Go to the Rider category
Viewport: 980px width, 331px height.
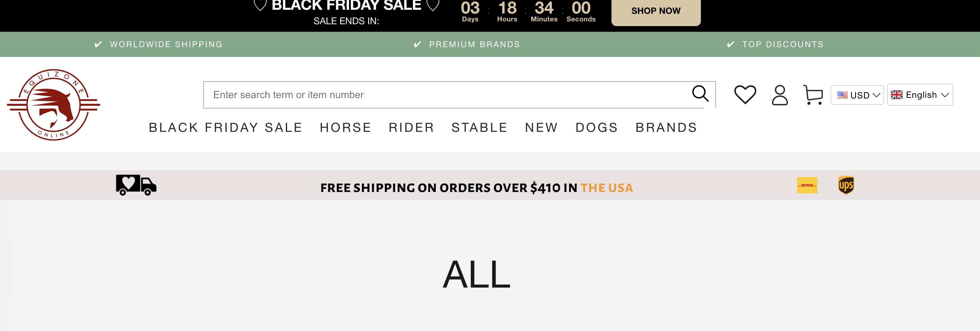point(411,127)
